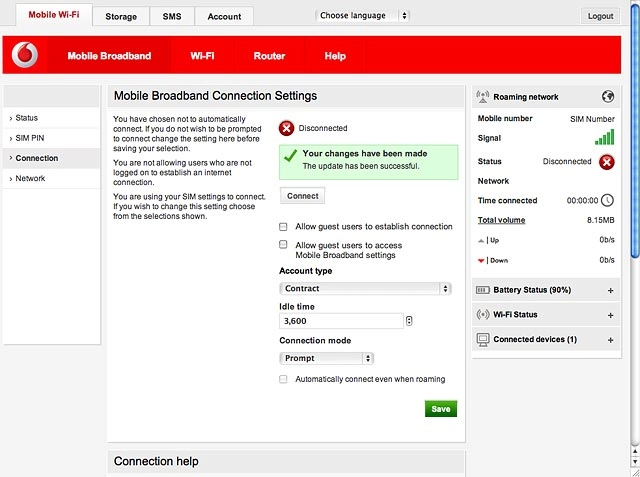Expand the Connected devices section

(610, 340)
